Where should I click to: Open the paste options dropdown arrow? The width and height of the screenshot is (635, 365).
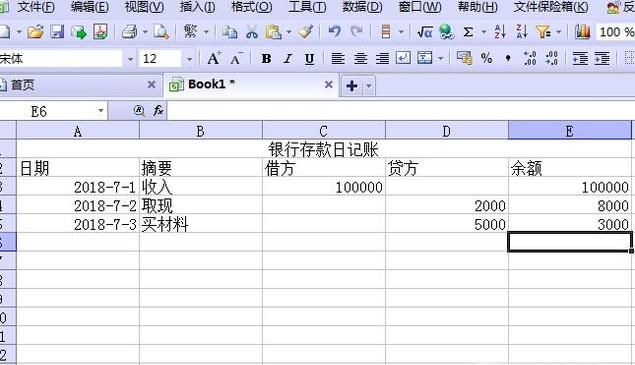pos(288,32)
